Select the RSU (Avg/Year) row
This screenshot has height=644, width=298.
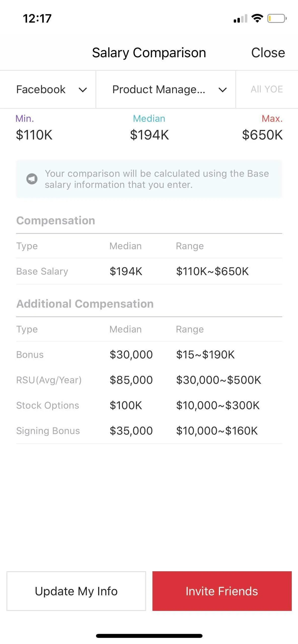coord(149,380)
